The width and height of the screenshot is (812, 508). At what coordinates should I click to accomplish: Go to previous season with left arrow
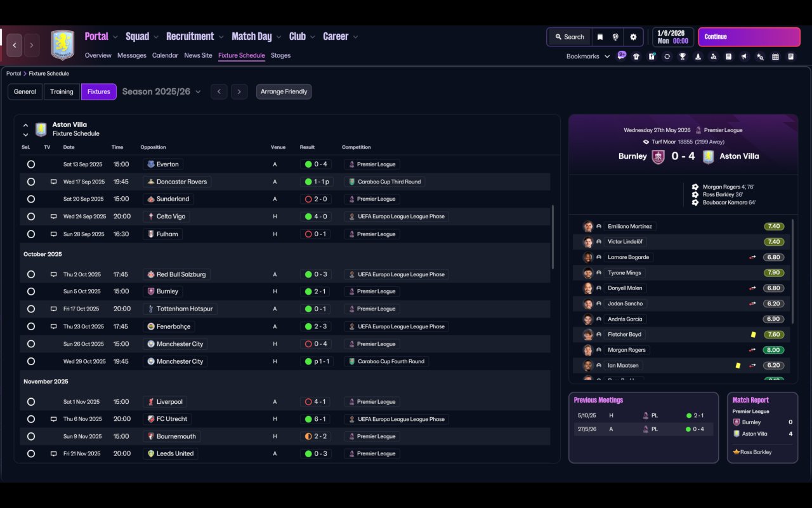(x=219, y=92)
